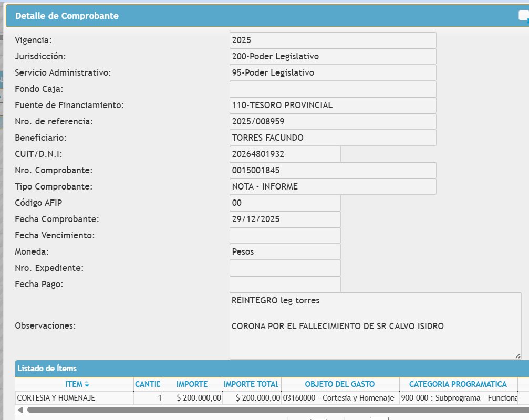Click the Código AFIP field 00
Viewport: 529px width, 420px height.
coord(285,203)
